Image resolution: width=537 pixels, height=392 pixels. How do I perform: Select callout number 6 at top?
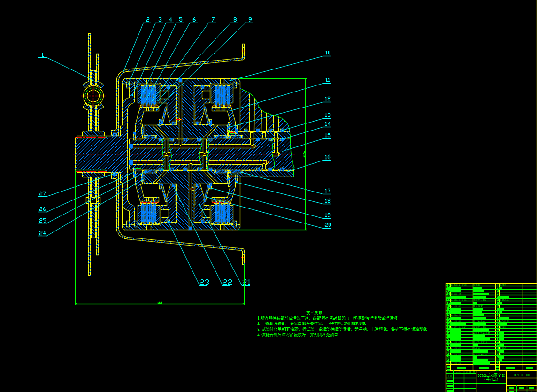[x=194, y=20]
